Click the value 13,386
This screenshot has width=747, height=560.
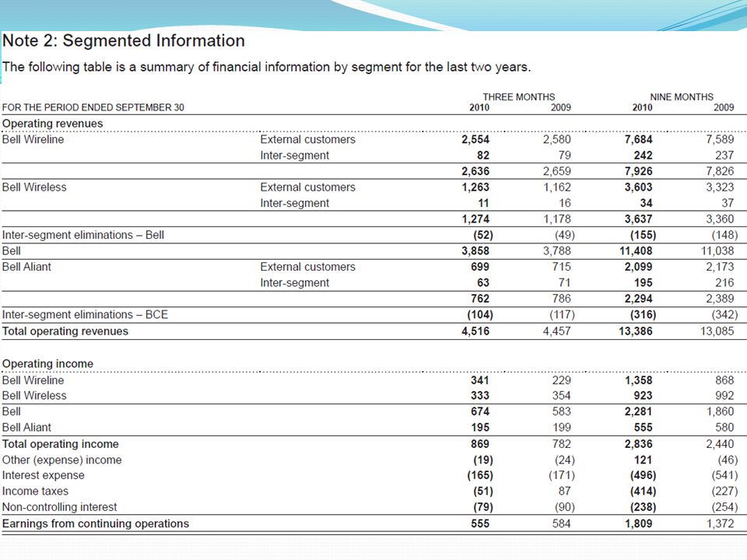(636, 331)
